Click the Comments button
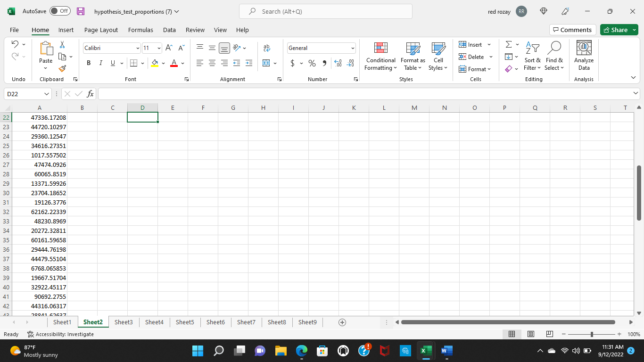The width and height of the screenshot is (644, 362). coord(572,30)
